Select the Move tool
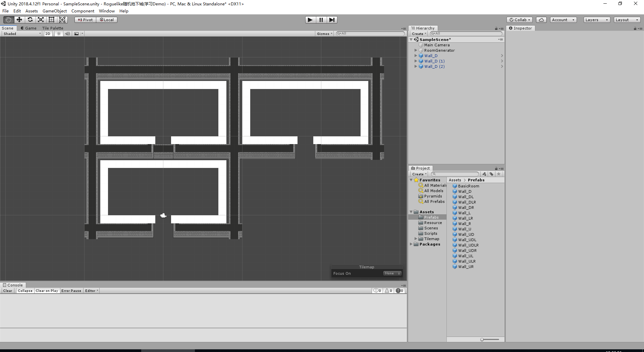 [x=19, y=19]
